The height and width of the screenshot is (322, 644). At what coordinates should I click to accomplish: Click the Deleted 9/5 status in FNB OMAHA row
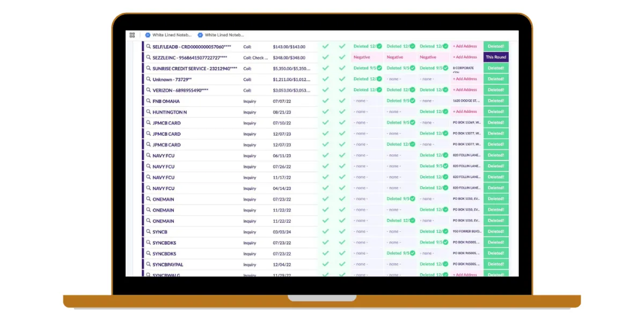click(401, 101)
